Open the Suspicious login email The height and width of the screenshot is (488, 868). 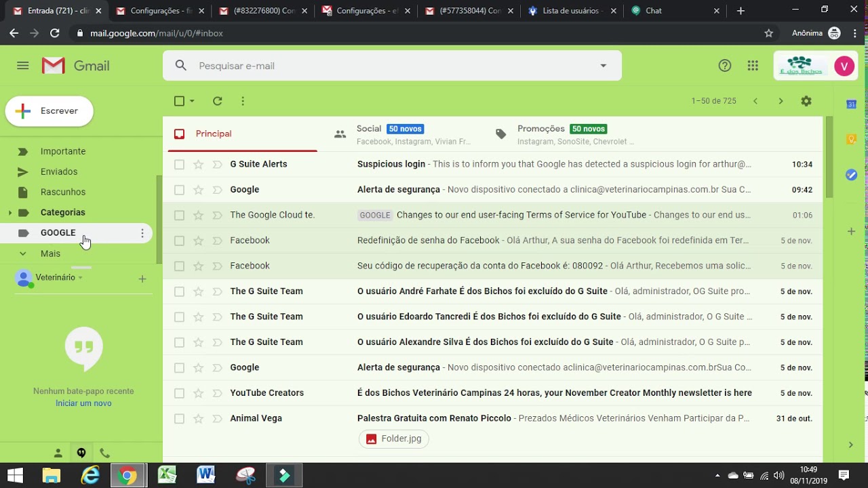point(493,164)
